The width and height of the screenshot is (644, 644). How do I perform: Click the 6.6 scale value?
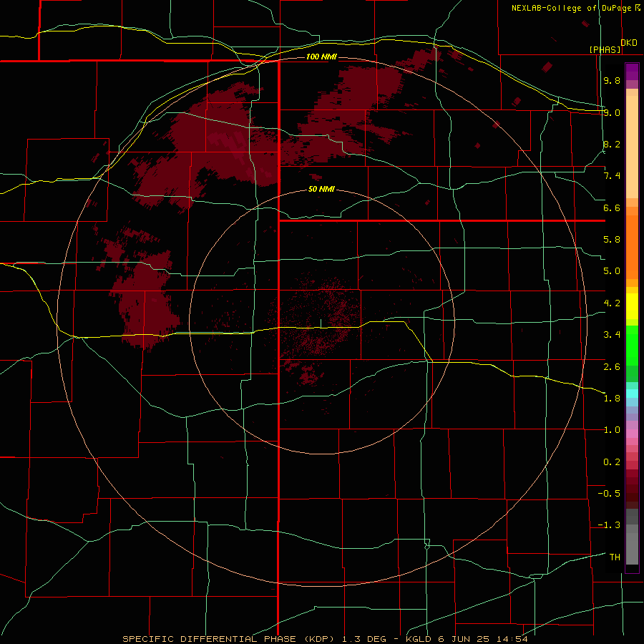coord(612,208)
